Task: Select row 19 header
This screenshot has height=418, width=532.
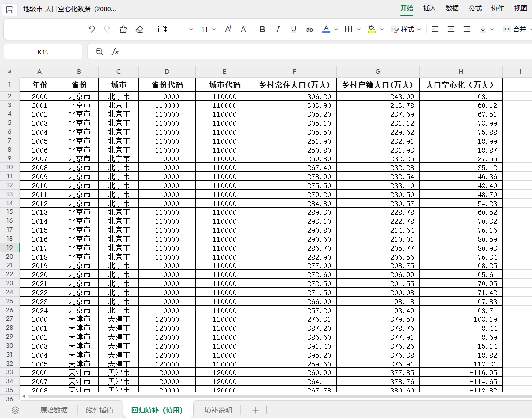Action: pos(9,248)
